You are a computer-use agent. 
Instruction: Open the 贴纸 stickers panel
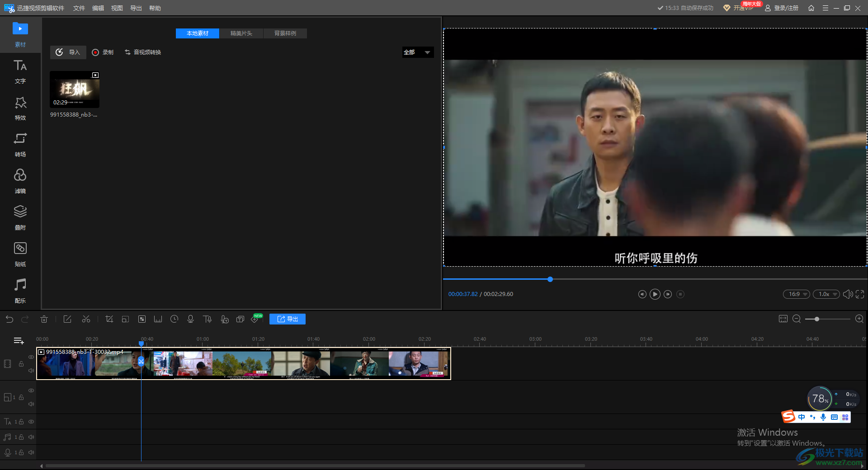20,254
